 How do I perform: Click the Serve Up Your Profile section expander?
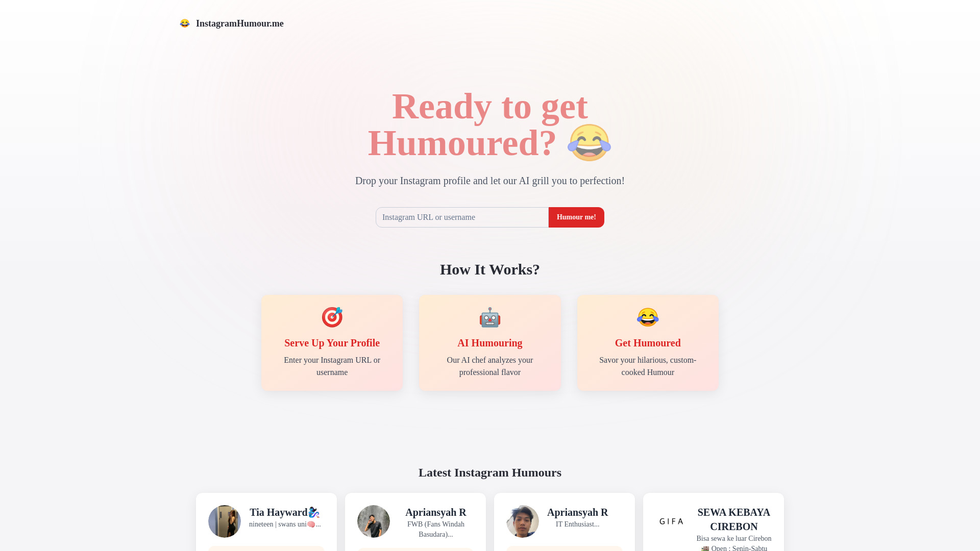pos(332,342)
